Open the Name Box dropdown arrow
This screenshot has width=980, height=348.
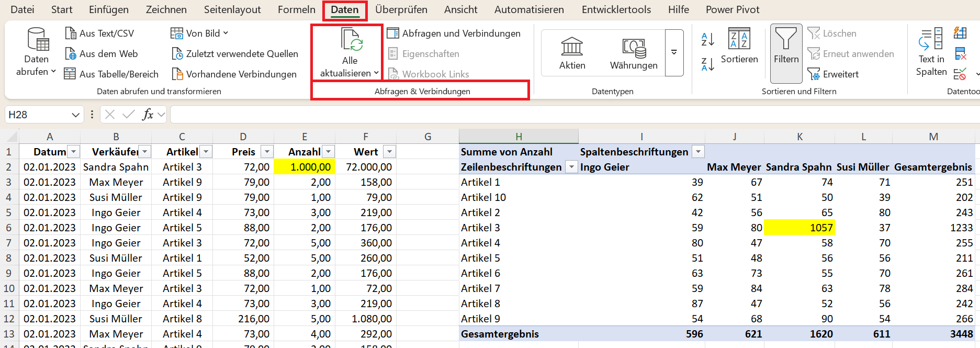(x=75, y=115)
